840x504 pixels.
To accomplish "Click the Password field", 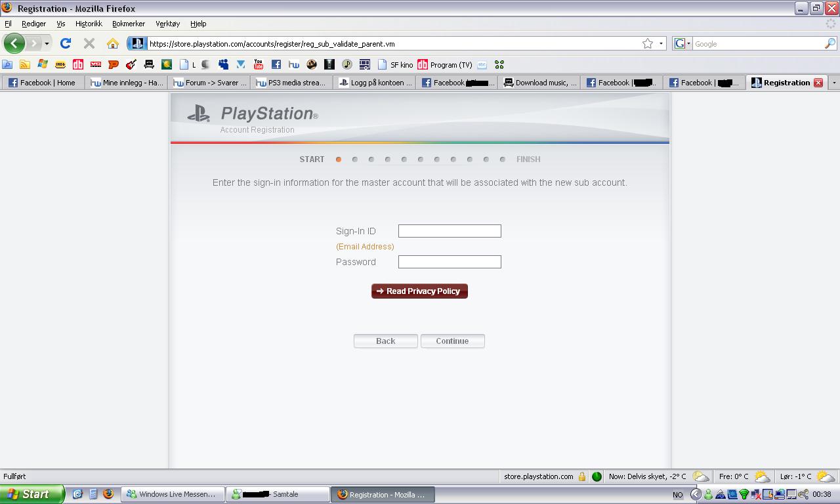I will click(450, 262).
